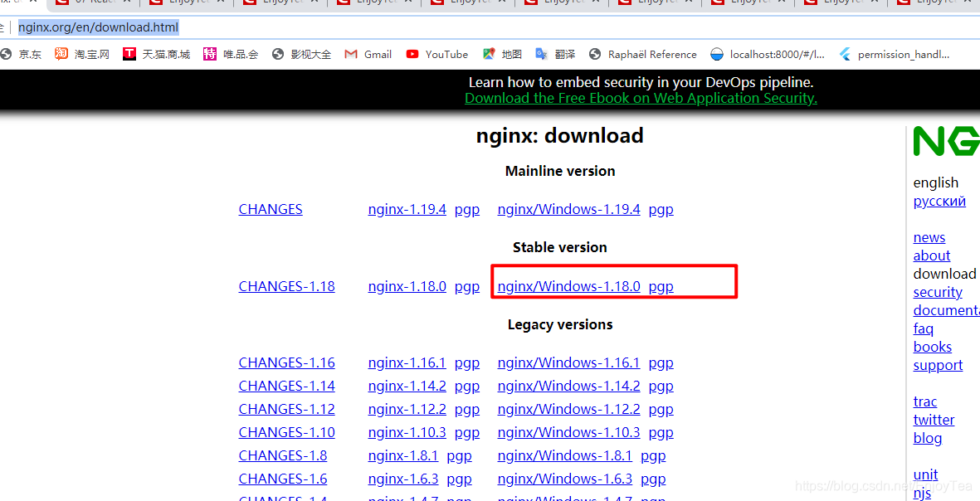The width and height of the screenshot is (980, 501).
Task: Open CHANGES-1.12 link
Action: pos(287,409)
